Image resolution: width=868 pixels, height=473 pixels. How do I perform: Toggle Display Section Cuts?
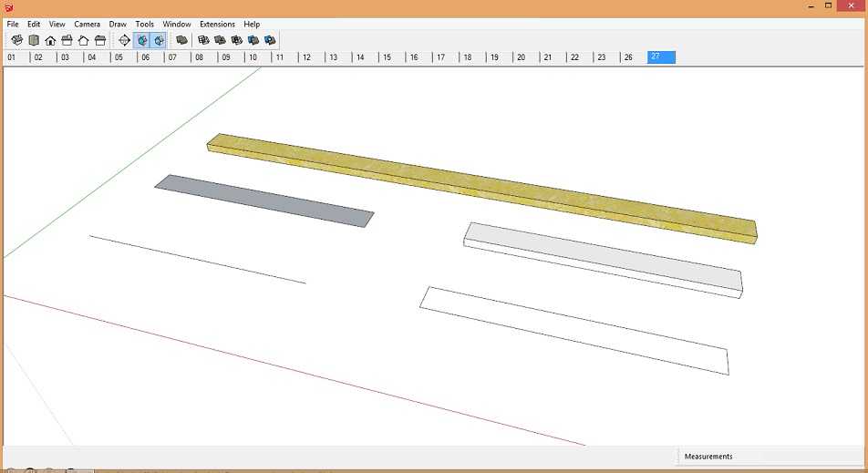tap(158, 40)
